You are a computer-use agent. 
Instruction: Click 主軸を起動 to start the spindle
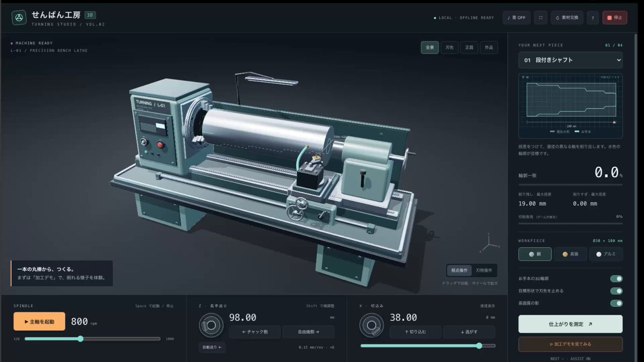click(39, 321)
